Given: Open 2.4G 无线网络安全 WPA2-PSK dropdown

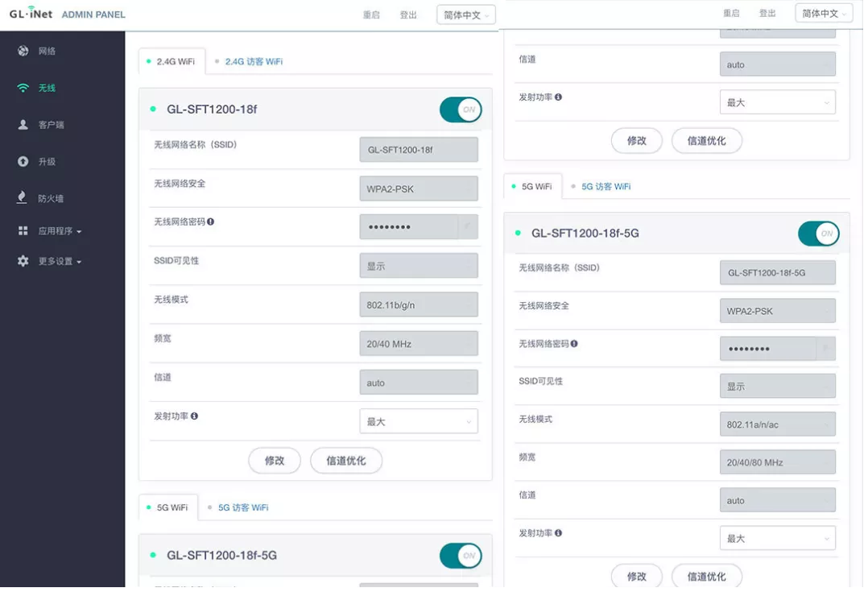Looking at the screenshot, I should (419, 188).
